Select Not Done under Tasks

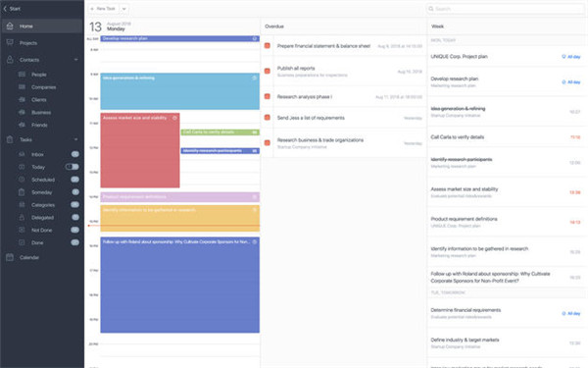point(41,231)
